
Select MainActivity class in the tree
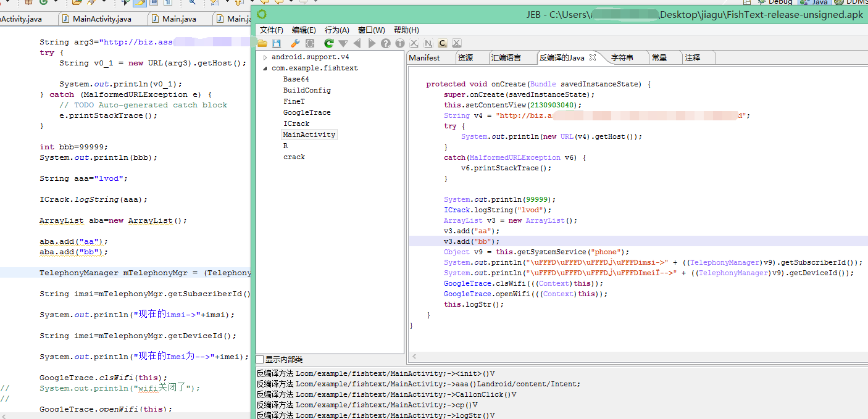pyautogui.click(x=309, y=135)
